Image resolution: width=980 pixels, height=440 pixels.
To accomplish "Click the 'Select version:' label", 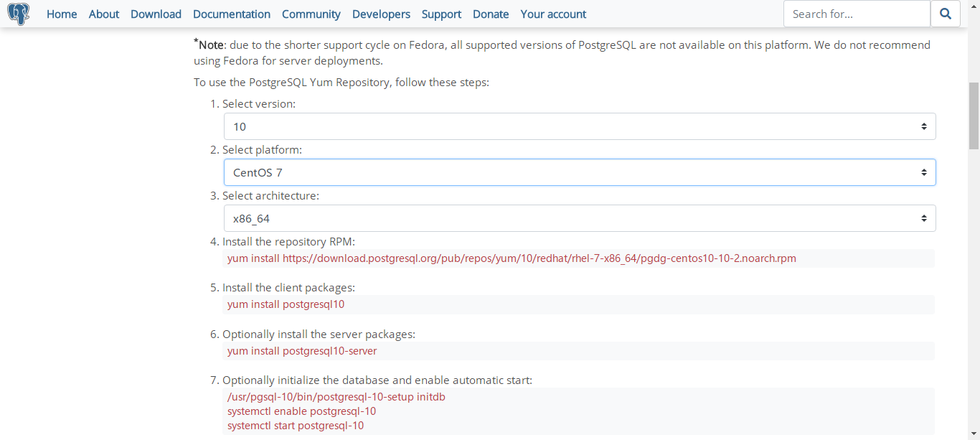I will (259, 104).
